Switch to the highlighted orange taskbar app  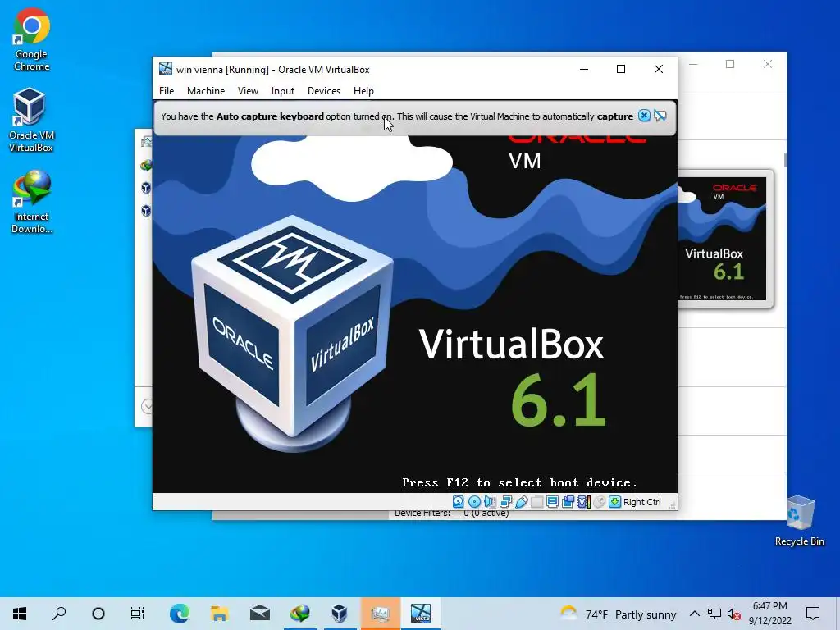click(380, 614)
